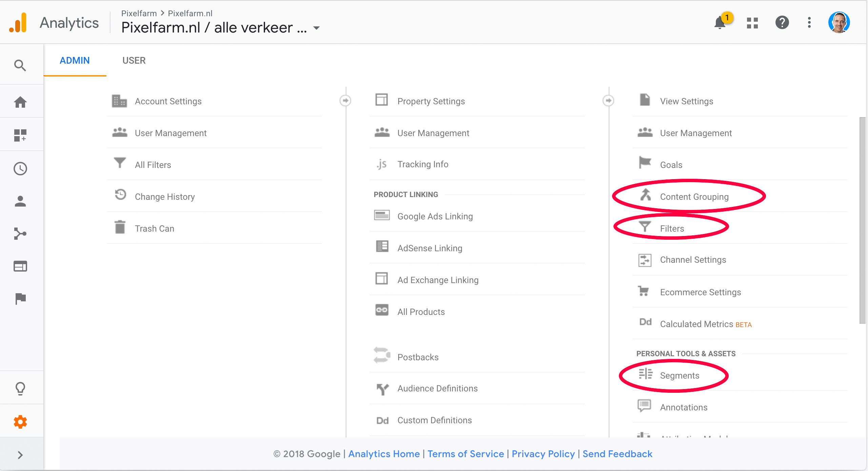Expand the sidebar with the chevron arrow
The width and height of the screenshot is (868, 471).
[20, 455]
